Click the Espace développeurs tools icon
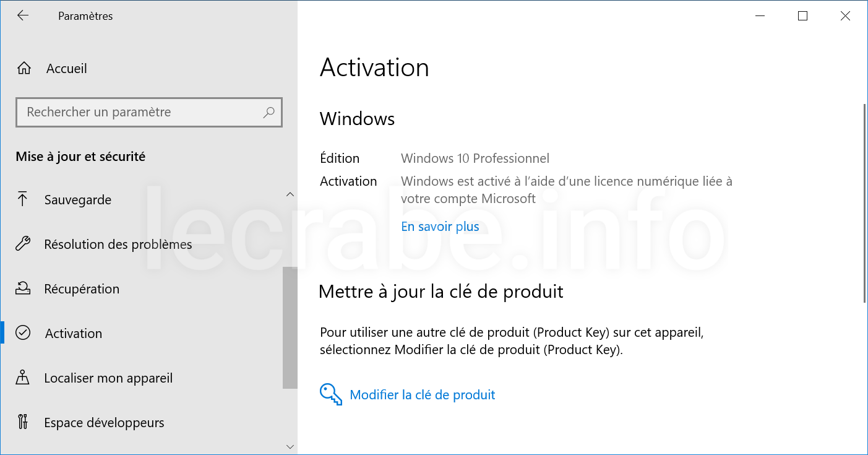868x455 pixels. (x=23, y=422)
